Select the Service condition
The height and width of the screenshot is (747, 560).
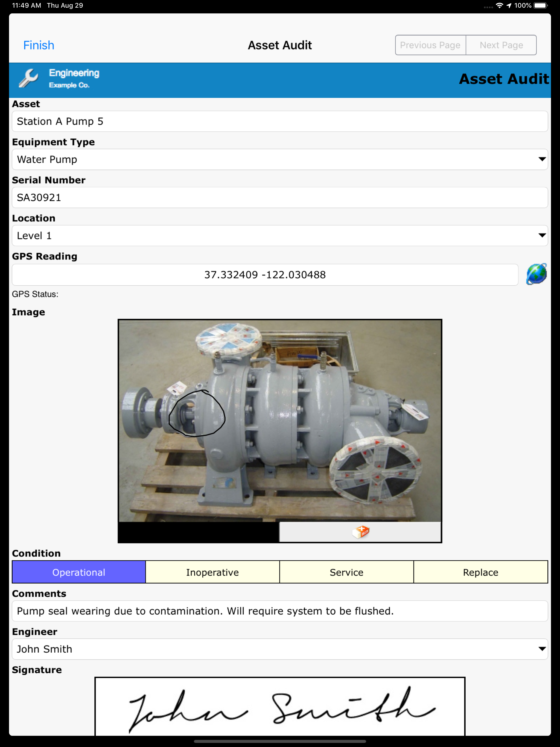point(346,572)
